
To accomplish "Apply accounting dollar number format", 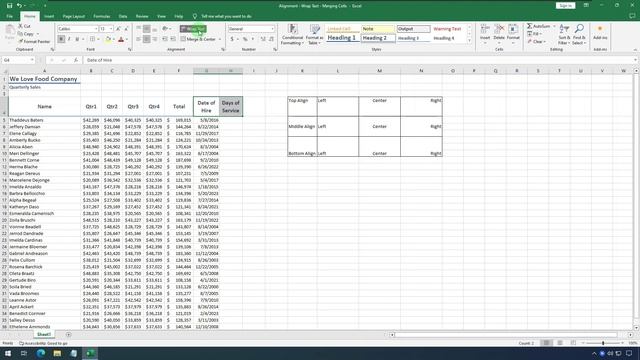I will (232, 39).
